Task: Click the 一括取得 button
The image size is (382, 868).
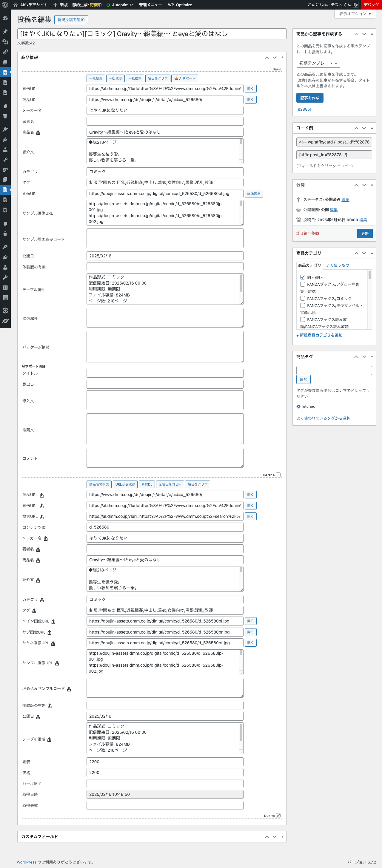Action: pos(115,78)
